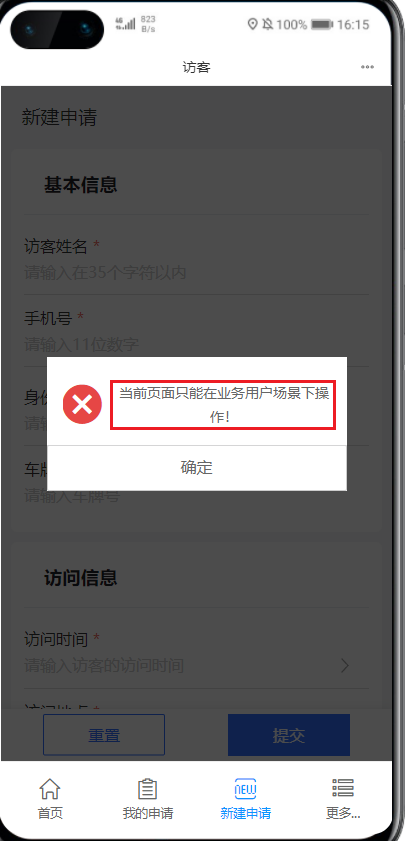
Task: Tap the list icon for 更多
Action: tap(343, 788)
